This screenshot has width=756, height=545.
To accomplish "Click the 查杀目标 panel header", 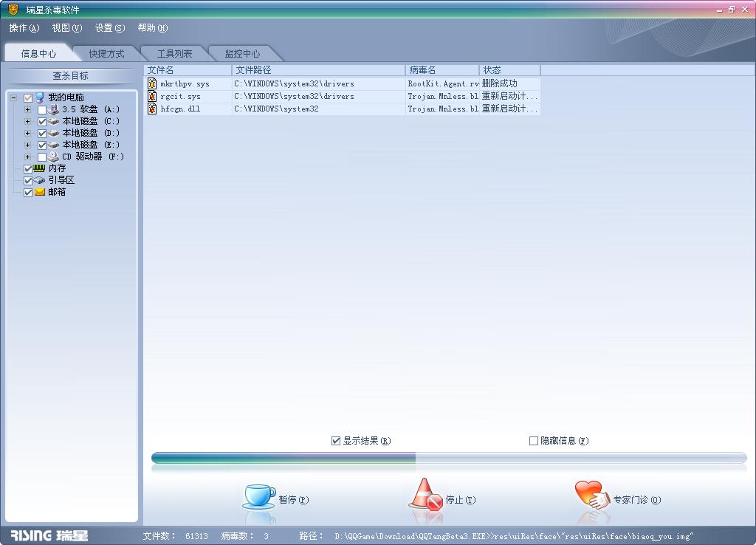I will (70, 76).
